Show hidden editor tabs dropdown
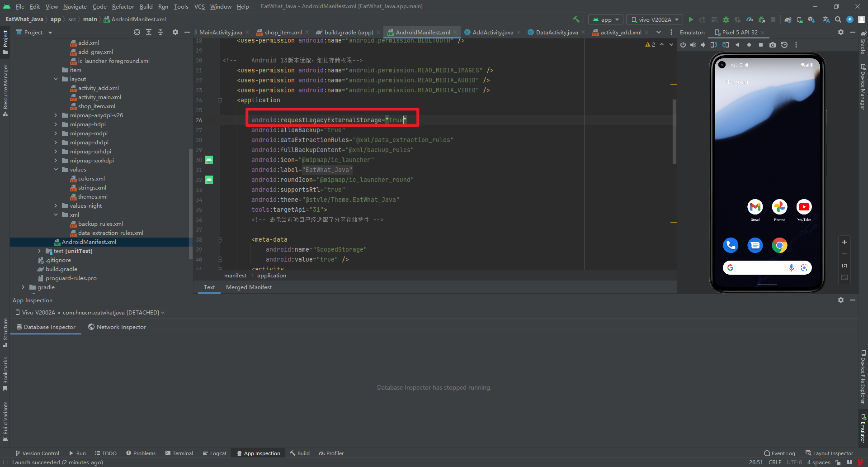Viewport: 868px width, 467px height. tap(659, 32)
